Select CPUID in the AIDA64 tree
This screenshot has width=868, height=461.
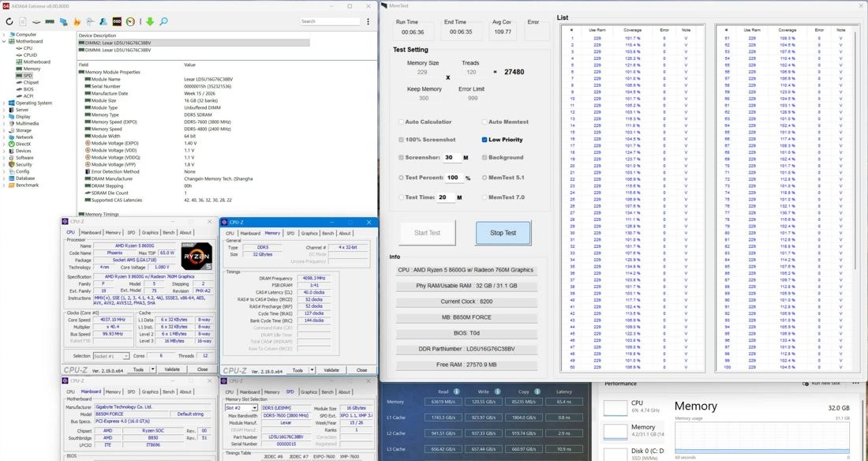coord(30,54)
